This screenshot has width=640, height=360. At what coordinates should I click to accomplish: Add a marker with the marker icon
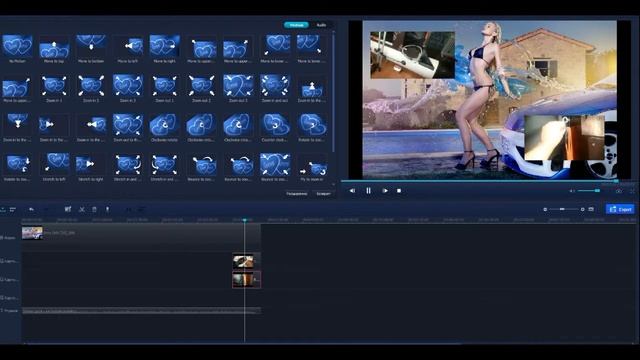click(107, 209)
